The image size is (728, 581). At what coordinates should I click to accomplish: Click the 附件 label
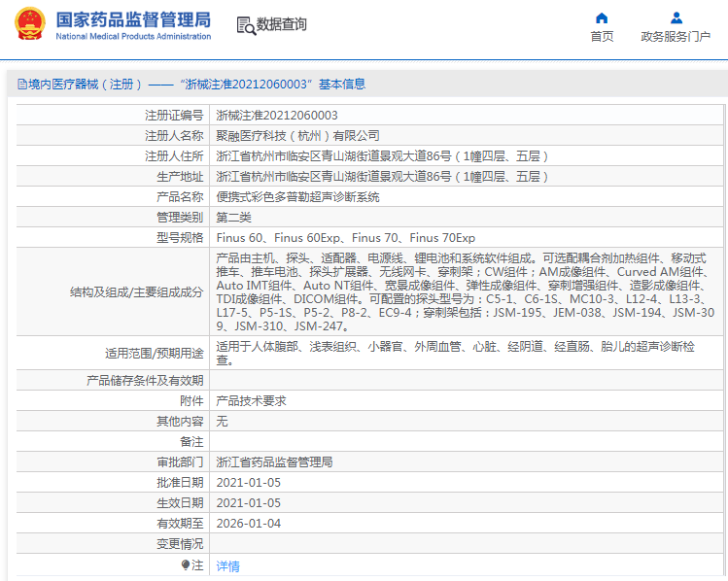(191, 401)
